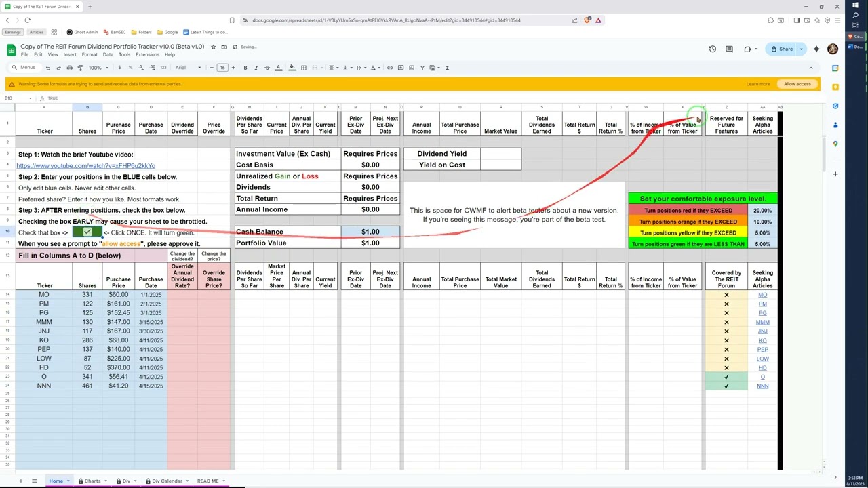
Task: Apply strikethrough formatting
Action: coord(267,68)
